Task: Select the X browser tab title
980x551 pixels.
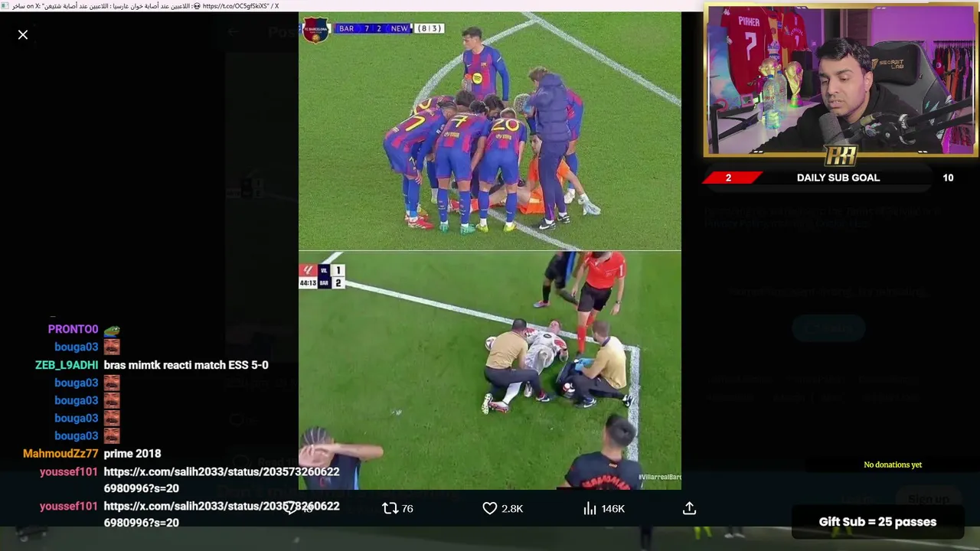Action: pyautogui.click(x=145, y=5)
